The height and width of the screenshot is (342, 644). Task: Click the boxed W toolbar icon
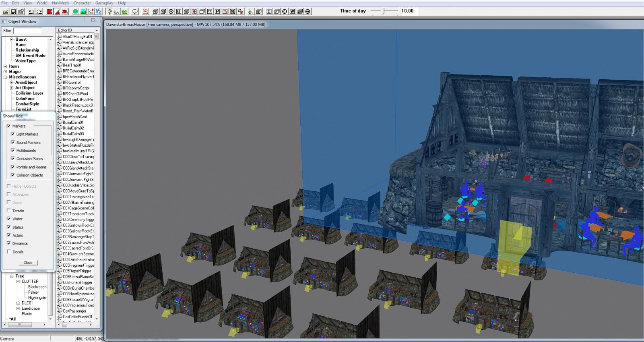click(292, 12)
